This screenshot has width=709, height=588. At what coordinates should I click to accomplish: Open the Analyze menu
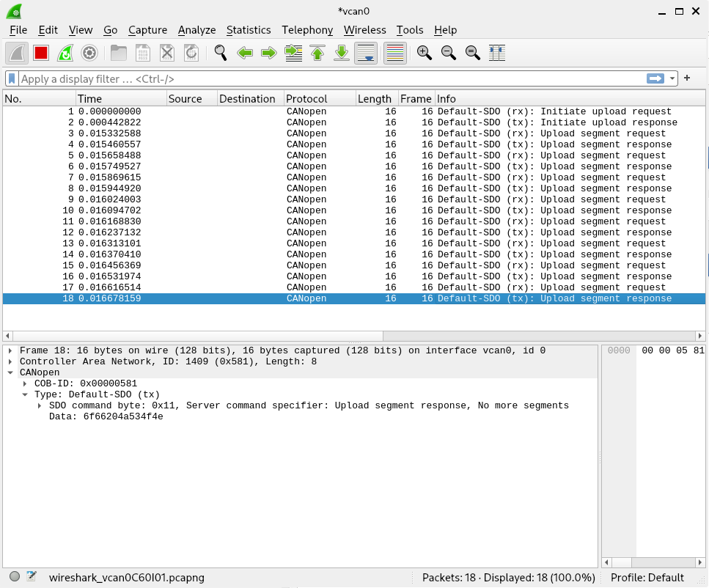(196, 30)
